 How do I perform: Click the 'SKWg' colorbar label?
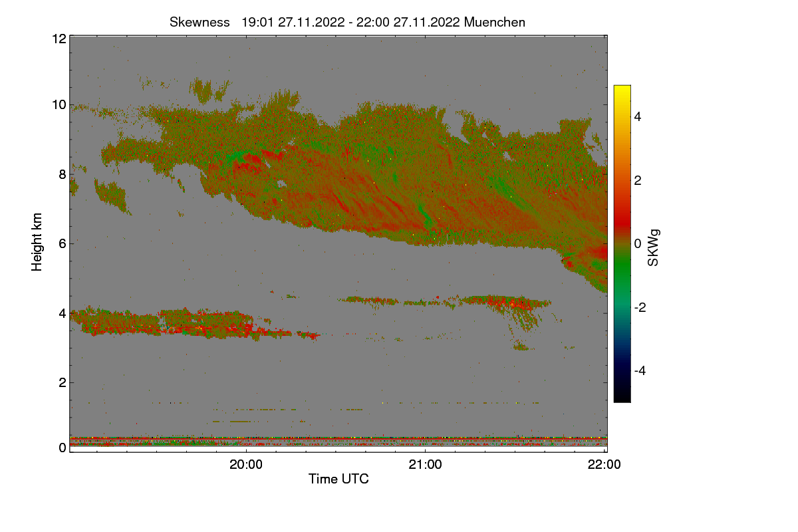[x=654, y=249]
